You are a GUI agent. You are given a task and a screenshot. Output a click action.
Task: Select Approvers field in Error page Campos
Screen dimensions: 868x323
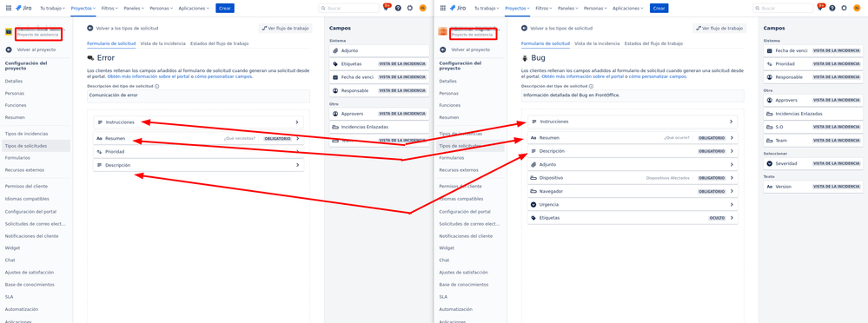[379, 114]
